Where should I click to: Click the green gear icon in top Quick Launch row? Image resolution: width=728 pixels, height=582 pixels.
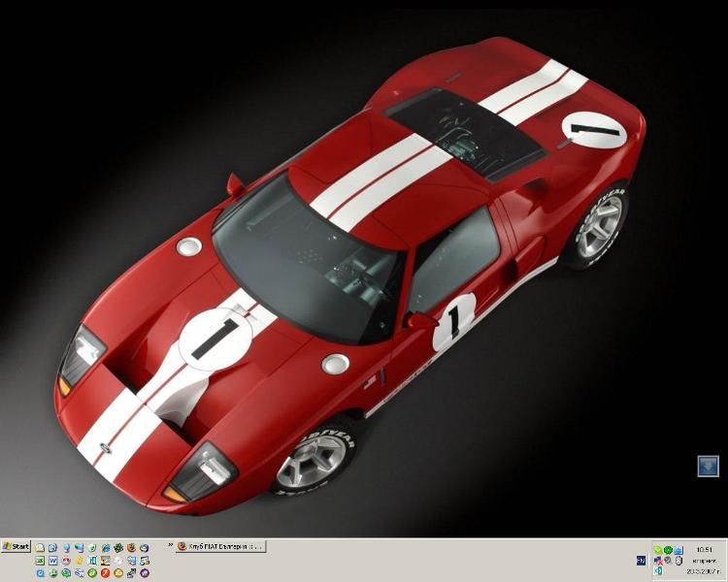(x=117, y=548)
